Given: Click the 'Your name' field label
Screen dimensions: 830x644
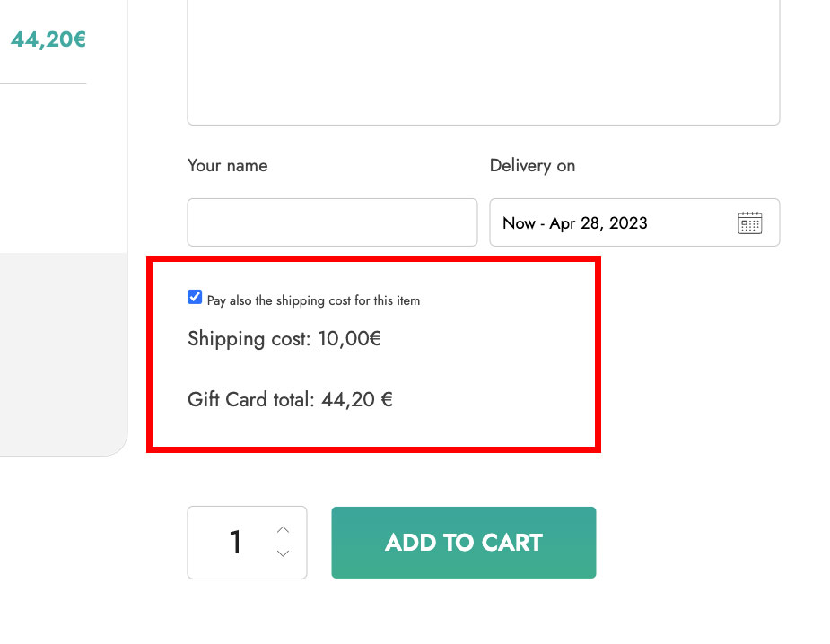Looking at the screenshot, I should 228,166.
